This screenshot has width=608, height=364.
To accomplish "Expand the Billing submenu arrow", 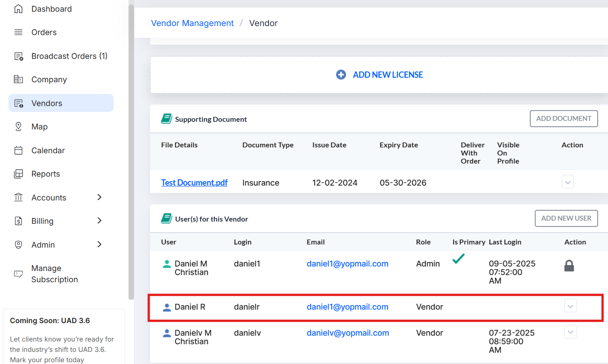I will (100, 221).
